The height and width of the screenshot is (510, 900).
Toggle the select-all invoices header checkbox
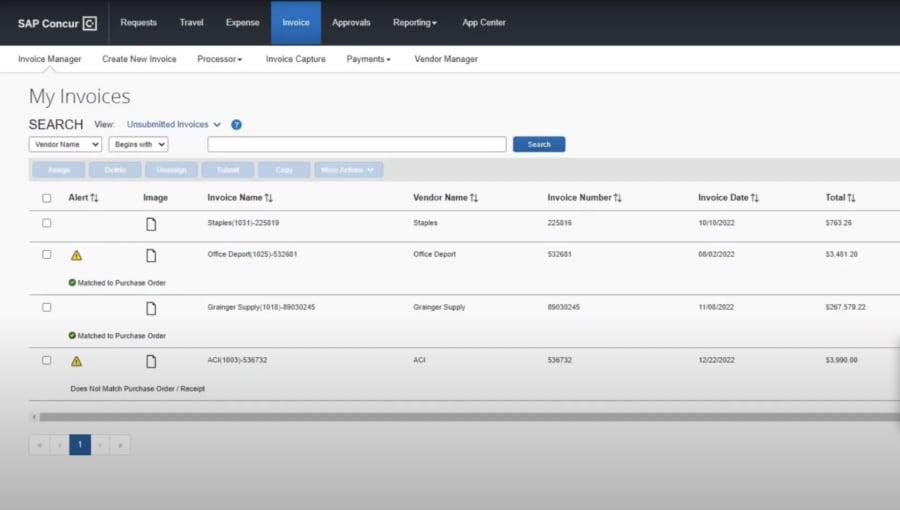[x=46, y=198]
